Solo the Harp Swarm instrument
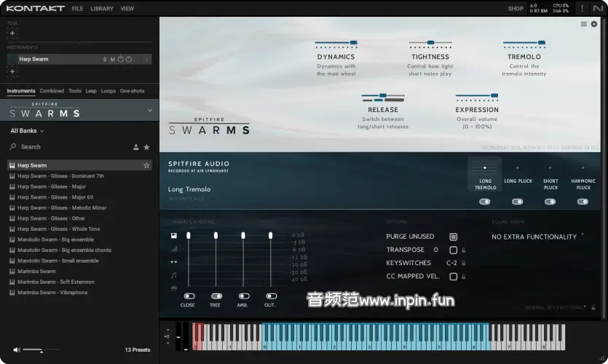Viewport: 608px width, 364px height. (x=105, y=59)
